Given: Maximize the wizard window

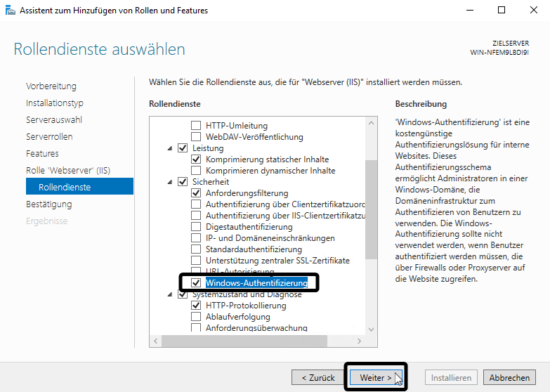Looking at the screenshot, I should coord(502,10).
